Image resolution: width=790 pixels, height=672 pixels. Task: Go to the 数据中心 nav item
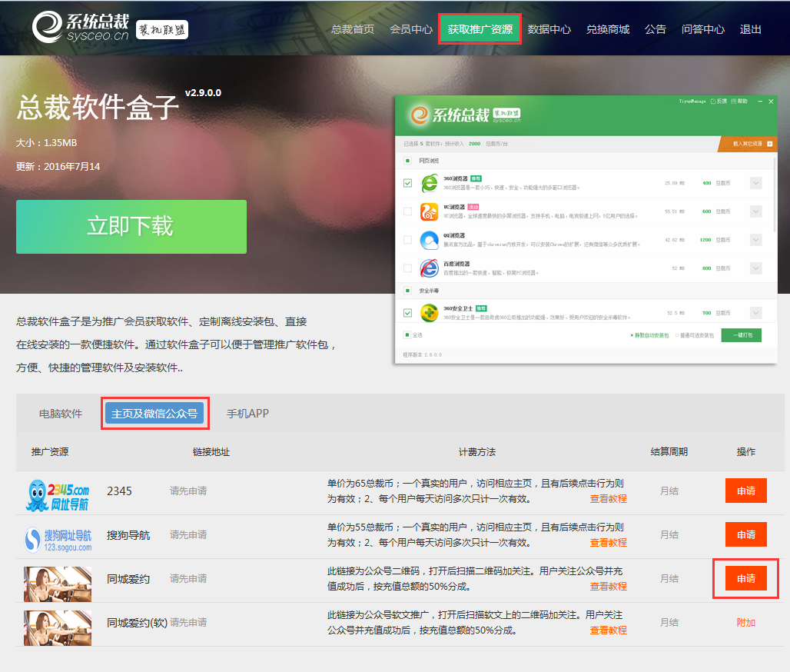[x=549, y=29]
